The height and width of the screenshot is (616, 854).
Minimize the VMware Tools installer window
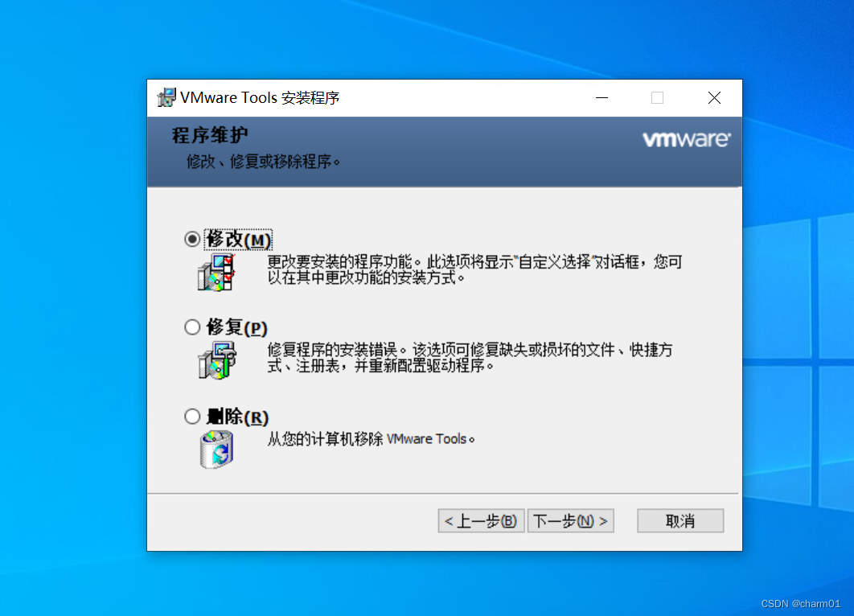(601, 98)
